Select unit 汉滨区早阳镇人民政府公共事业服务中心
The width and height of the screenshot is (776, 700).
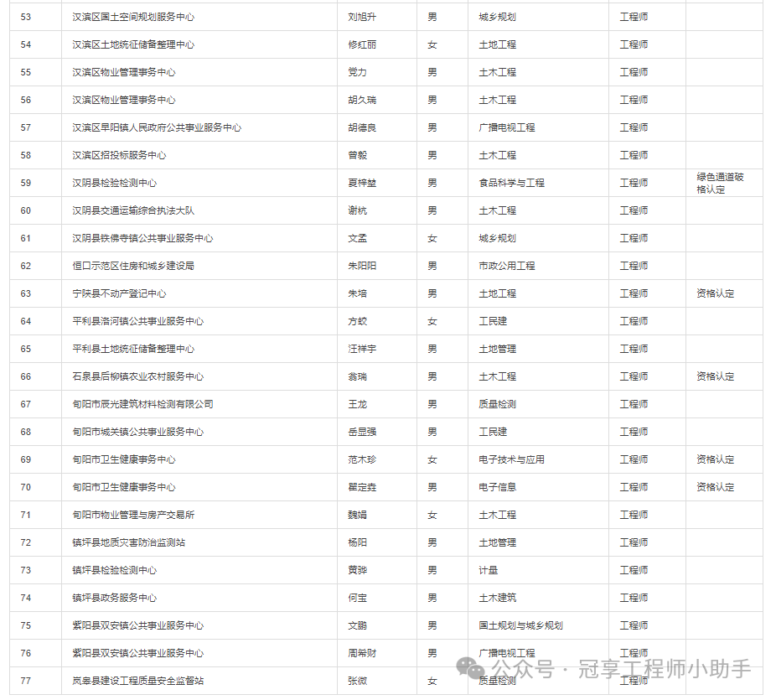click(157, 127)
